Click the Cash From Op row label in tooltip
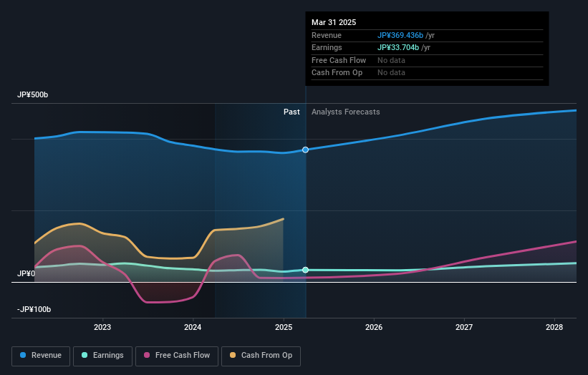588x375 pixels. pos(337,73)
